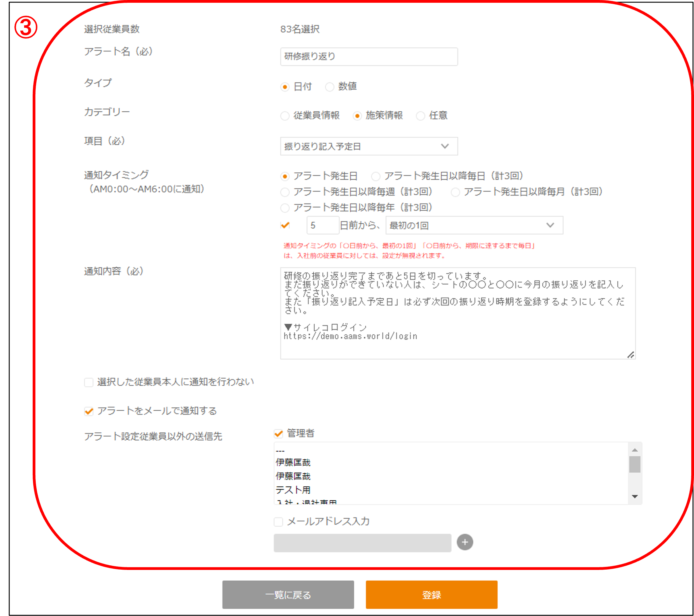Click the アラート名 input field
Viewport: 694px width, 616px height.
point(369,56)
